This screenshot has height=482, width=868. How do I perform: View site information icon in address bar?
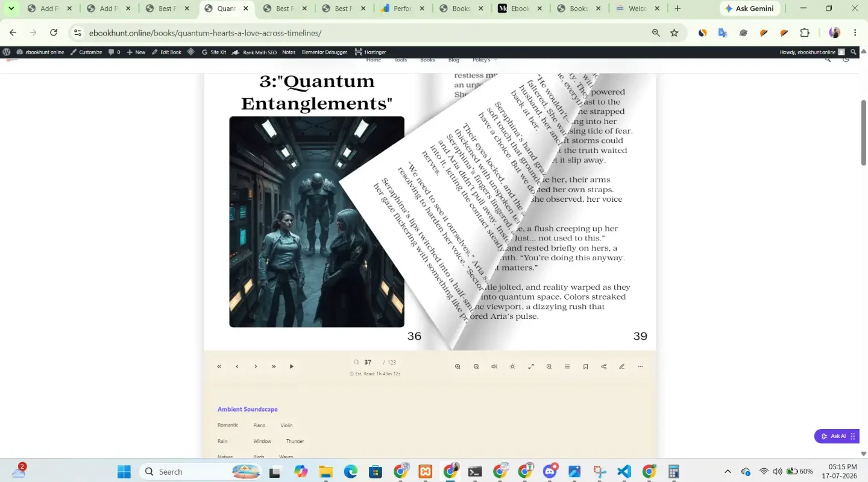click(77, 33)
